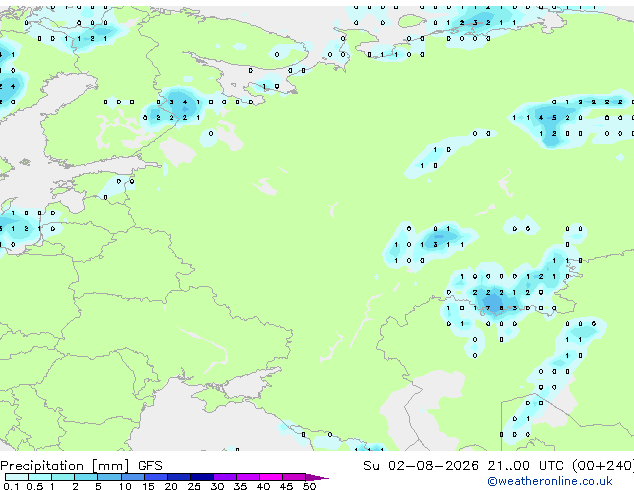Click the legend label '0.1'
The image size is (634, 490).
[x=11, y=486]
